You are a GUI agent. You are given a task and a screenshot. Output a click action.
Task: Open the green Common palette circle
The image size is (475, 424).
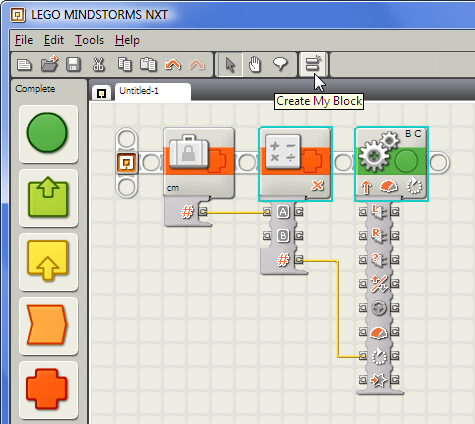(x=48, y=133)
